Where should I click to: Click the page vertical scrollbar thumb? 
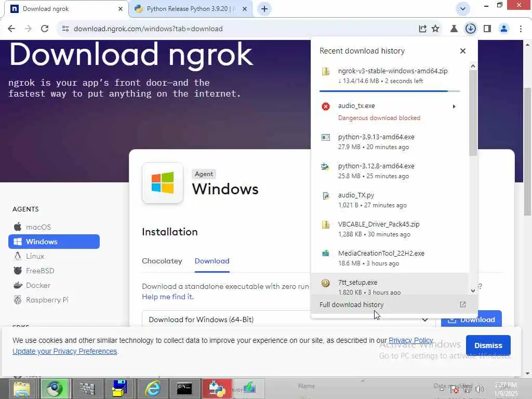coord(527,151)
